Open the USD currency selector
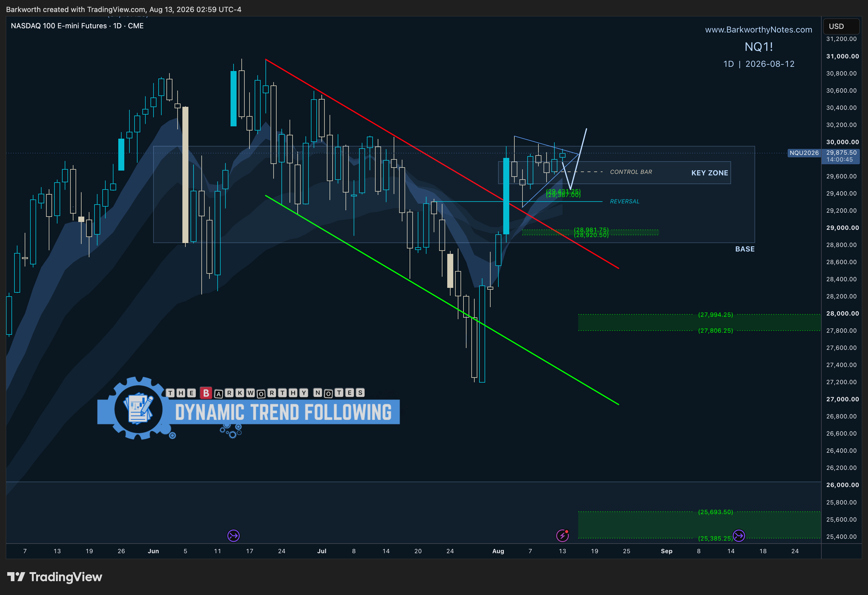The height and width of the screenshot is (595, 868). pos(841,26)
